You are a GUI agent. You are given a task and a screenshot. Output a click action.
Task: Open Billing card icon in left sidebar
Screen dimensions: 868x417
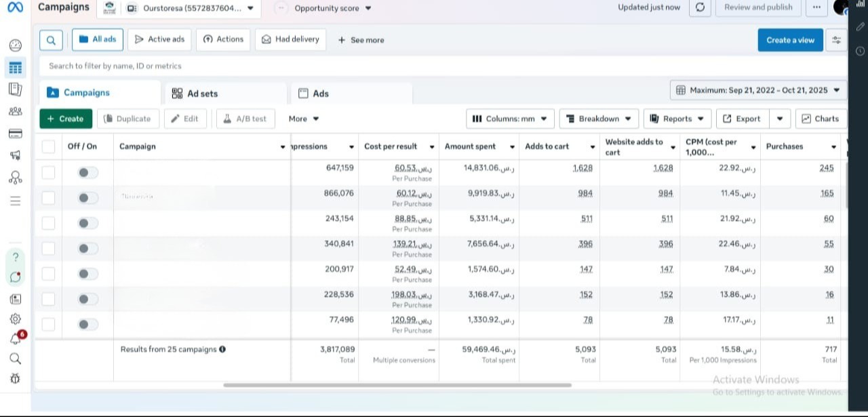[x=15, y=134]
